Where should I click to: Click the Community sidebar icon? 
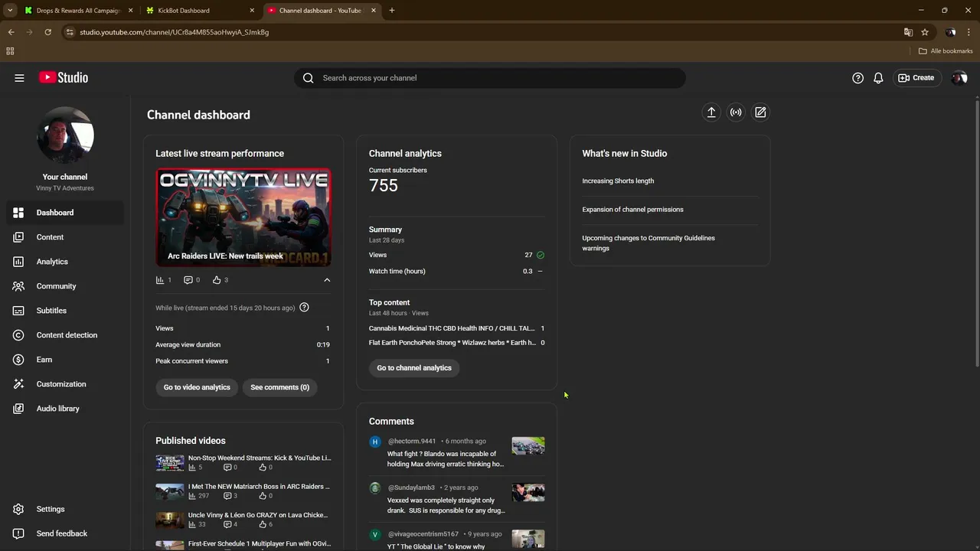18,285
